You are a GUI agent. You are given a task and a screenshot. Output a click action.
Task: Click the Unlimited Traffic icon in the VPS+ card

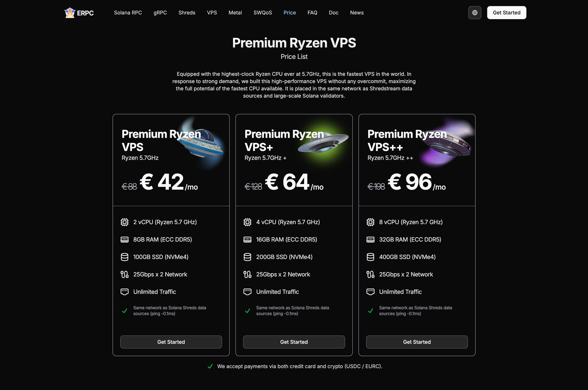[247, 292]
